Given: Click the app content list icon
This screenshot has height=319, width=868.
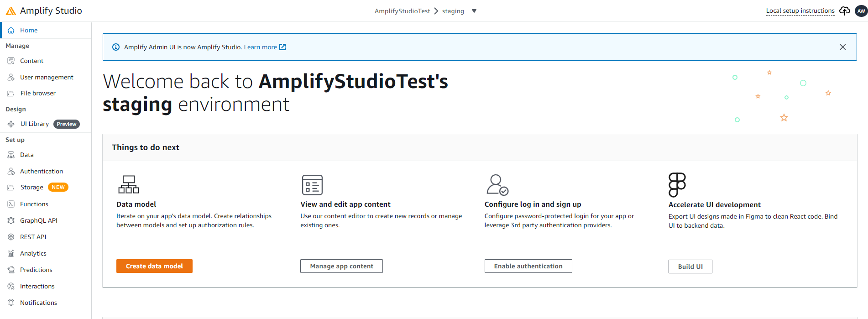Looking at the screenshot, I should 312,185.
